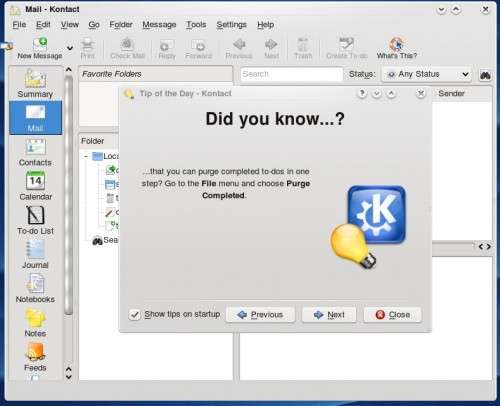Open the New Message dropdown arrow
Viewport: 500px width, 406px height.
tap(70, 48)
